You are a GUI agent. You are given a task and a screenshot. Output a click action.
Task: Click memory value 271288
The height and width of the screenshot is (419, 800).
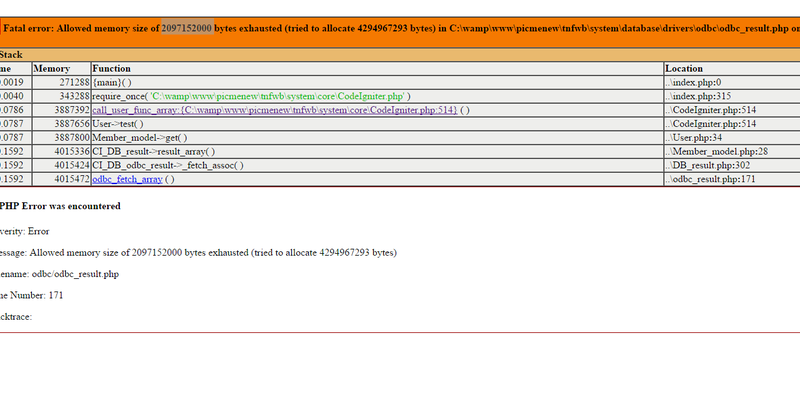tap(74, 82)
